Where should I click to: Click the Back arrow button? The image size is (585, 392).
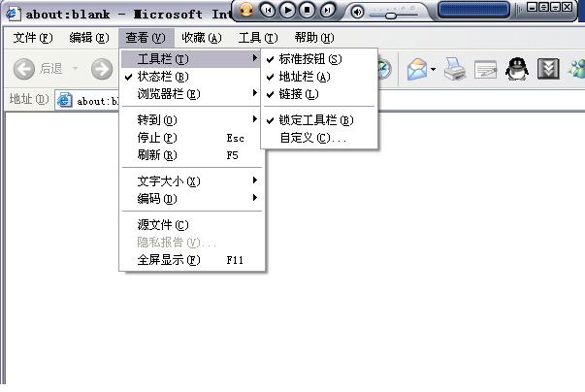[x=24, y=69]
